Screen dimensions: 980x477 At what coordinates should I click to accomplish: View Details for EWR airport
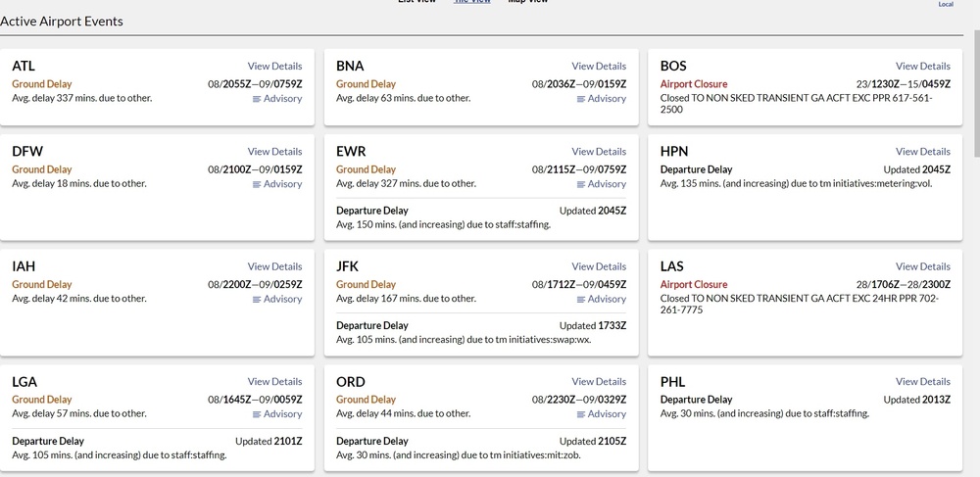(x=598, y=152)
